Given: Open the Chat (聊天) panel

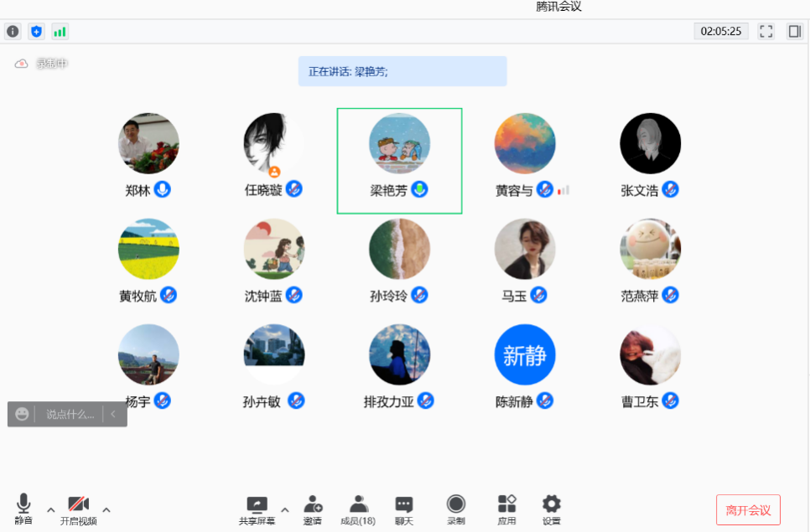Looking at the screenshot, I should click(404, 509).
